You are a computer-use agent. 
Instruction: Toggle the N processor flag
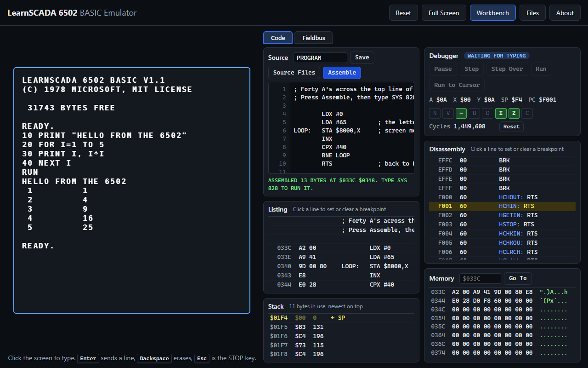pyautogui.click(x=435, y=113)
